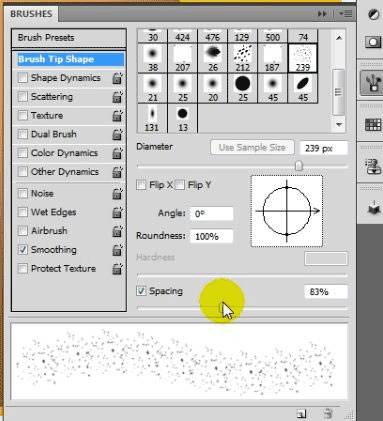
Task: Open Brush Presets section
Action: point(69,38)
